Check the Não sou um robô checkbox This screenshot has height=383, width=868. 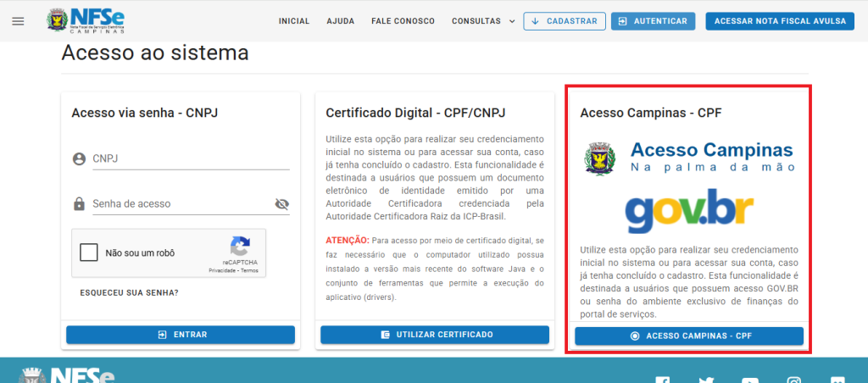pyautogui.click(x=88, y=253)
